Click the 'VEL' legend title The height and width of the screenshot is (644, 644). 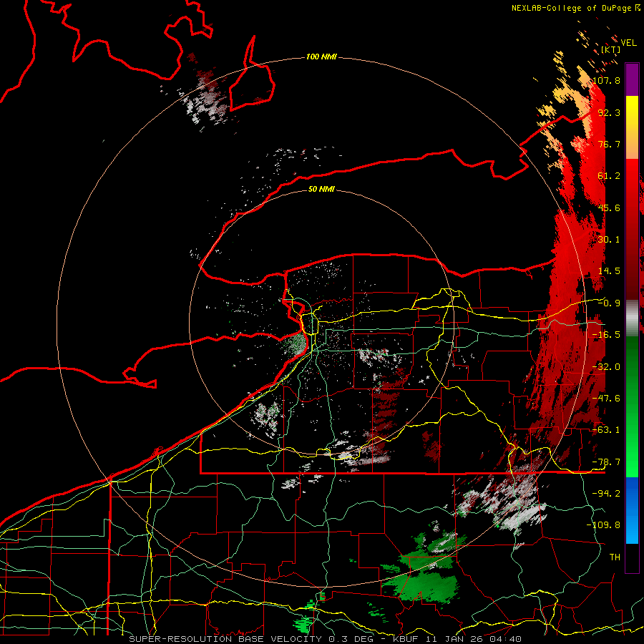[x=628, y=43]
